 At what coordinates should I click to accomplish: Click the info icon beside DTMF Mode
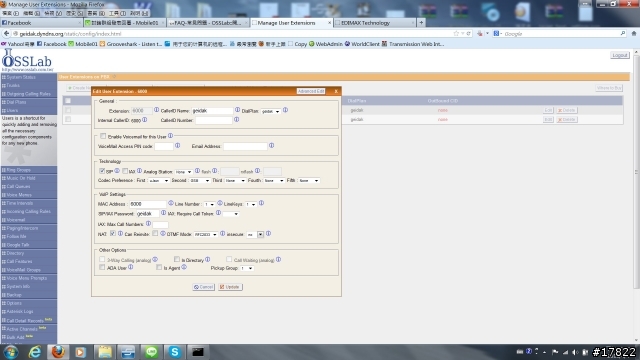(222, 234)
